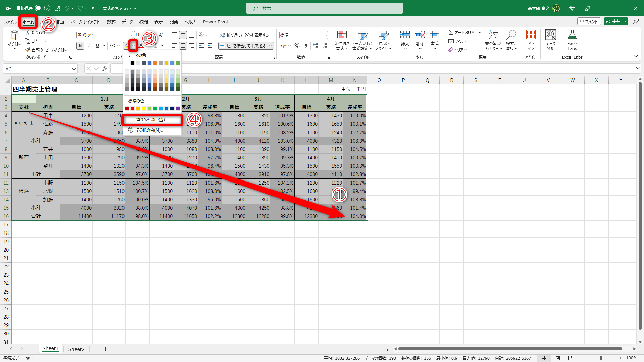Click the Format Painter brush icon
The height and width of the screenshot is (362, 644).
pos(28,50)
